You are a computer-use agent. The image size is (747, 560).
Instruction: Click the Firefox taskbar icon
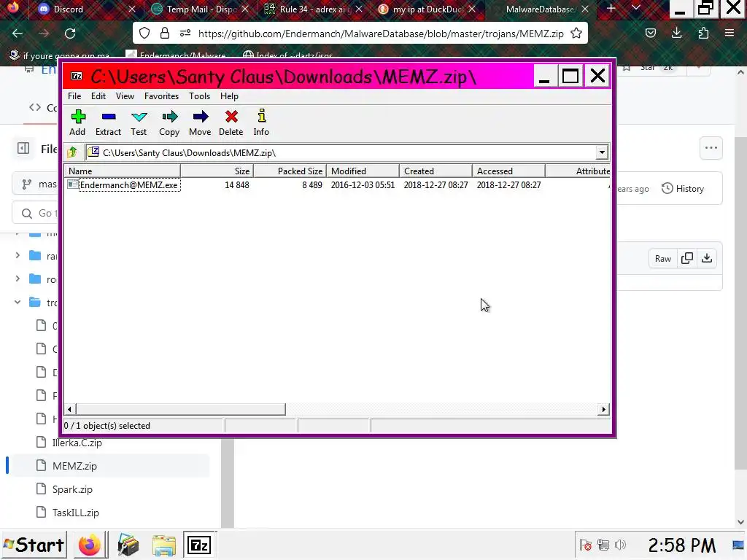(x=90, y=545)
